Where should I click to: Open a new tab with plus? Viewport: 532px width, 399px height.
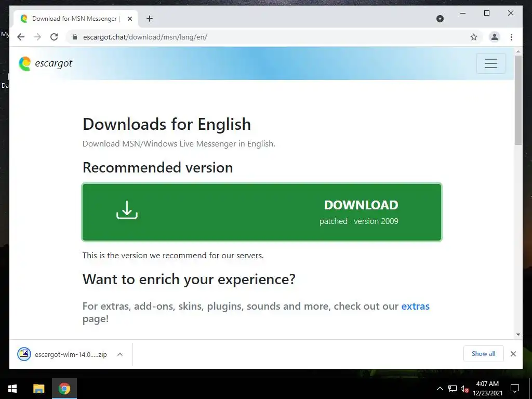[x=149, y=19]
